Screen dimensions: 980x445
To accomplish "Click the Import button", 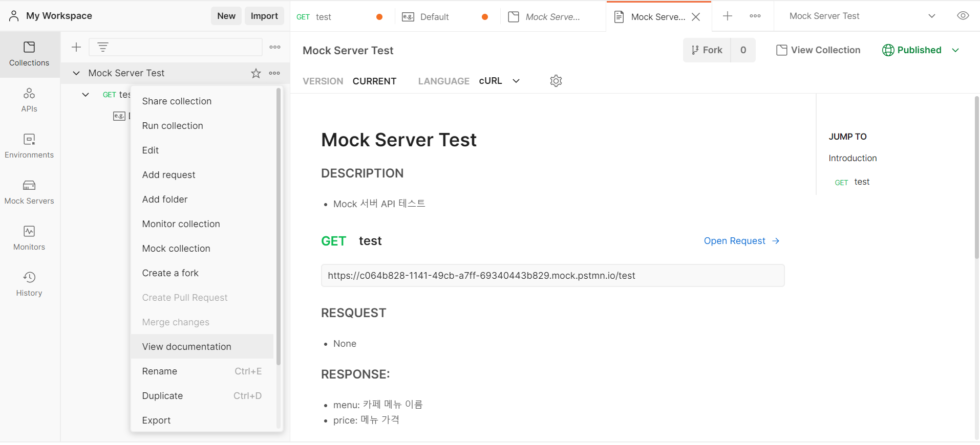I will [264, 16].
